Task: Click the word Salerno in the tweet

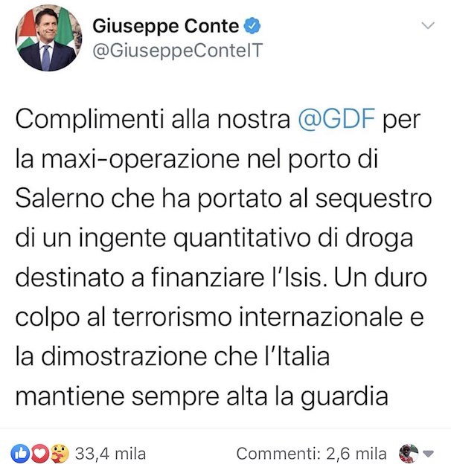Action: coord(60,199)
